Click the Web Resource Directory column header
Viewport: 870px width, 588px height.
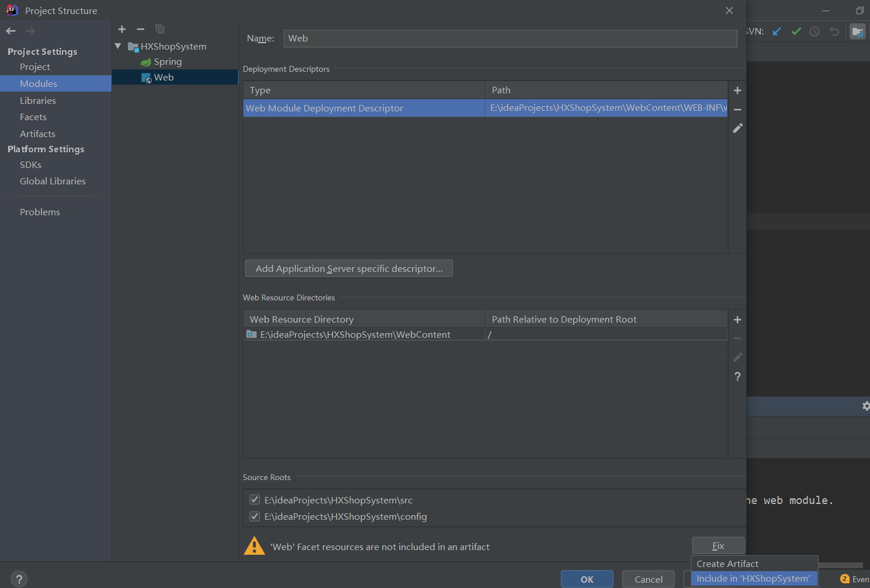[x=364, y=320]
